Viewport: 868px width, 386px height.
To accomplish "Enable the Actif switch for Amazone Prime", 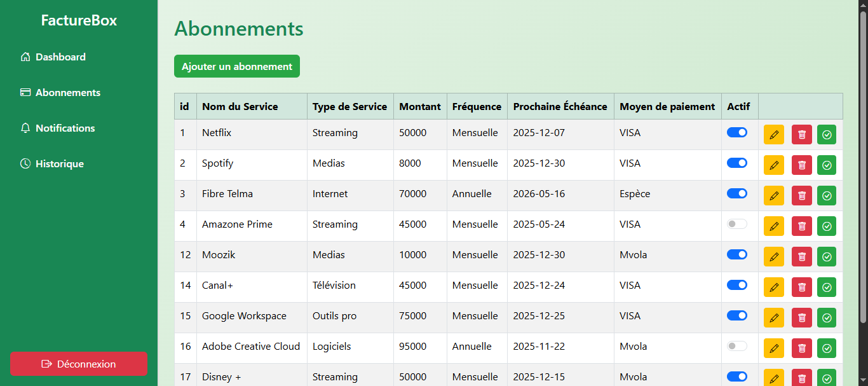I will (737, 224).
